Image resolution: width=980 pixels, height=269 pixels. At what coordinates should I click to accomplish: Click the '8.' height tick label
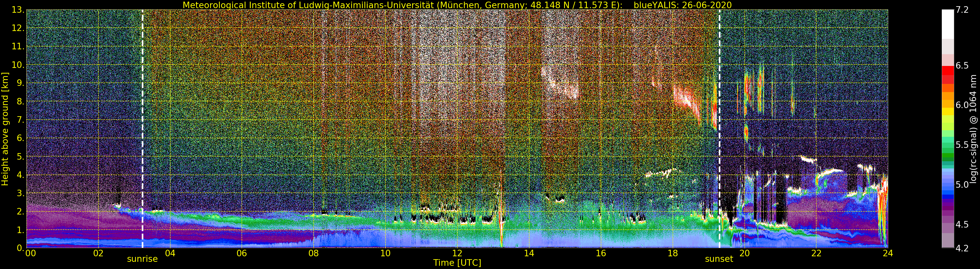tap(21, 101)
